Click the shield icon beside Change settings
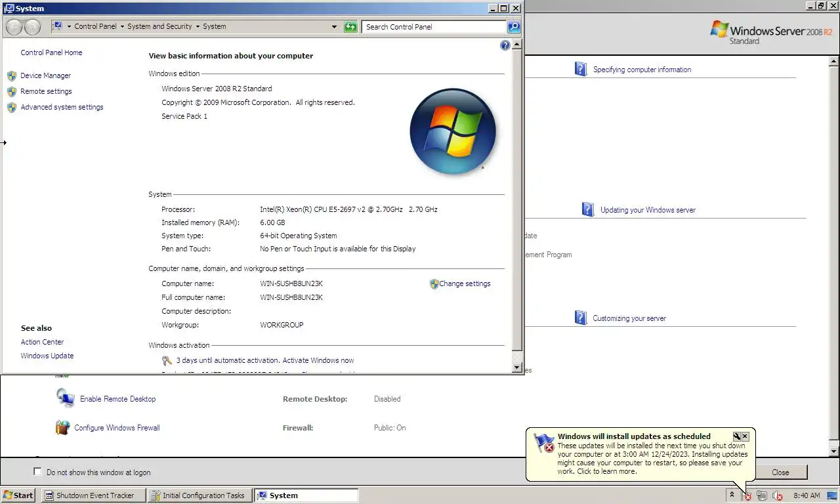The image size is (840, 504). pyautogui.click(x=434, y=284)
